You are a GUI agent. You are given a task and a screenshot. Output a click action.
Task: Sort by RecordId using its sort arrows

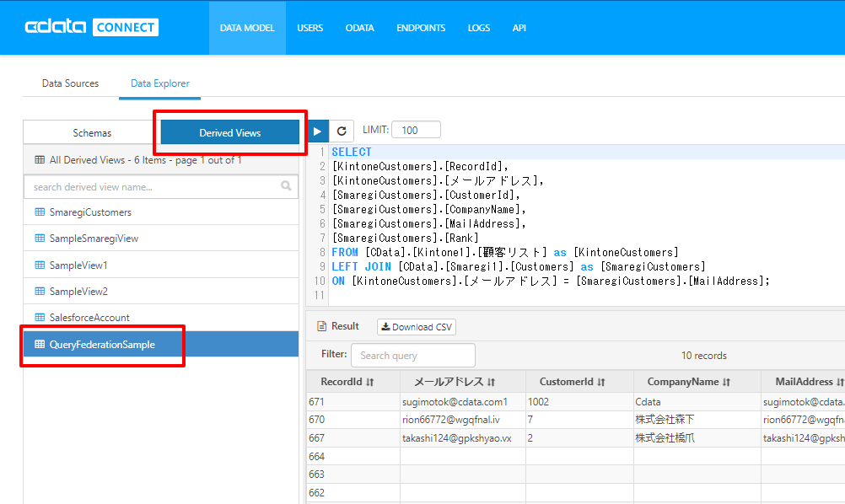coord(369,382)
